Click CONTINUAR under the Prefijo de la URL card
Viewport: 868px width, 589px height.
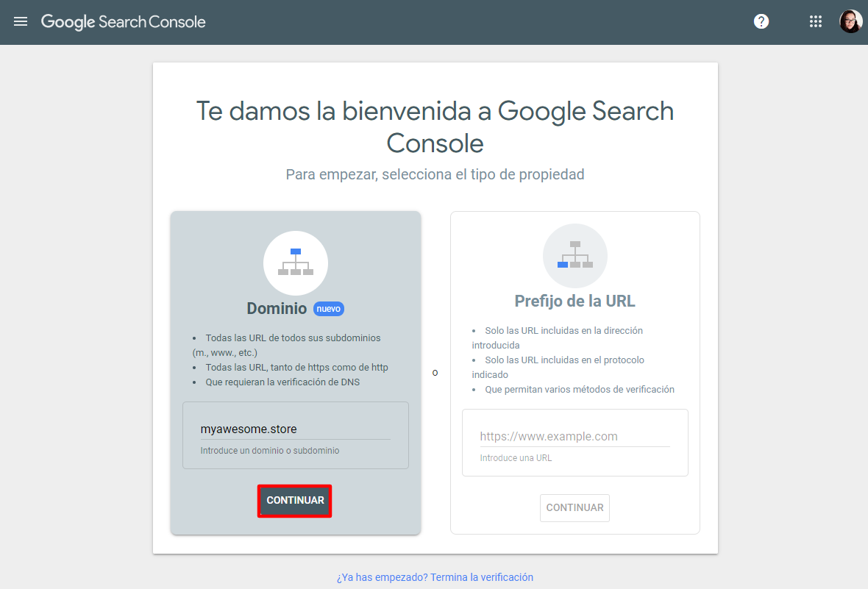click(x=574, y=507)
